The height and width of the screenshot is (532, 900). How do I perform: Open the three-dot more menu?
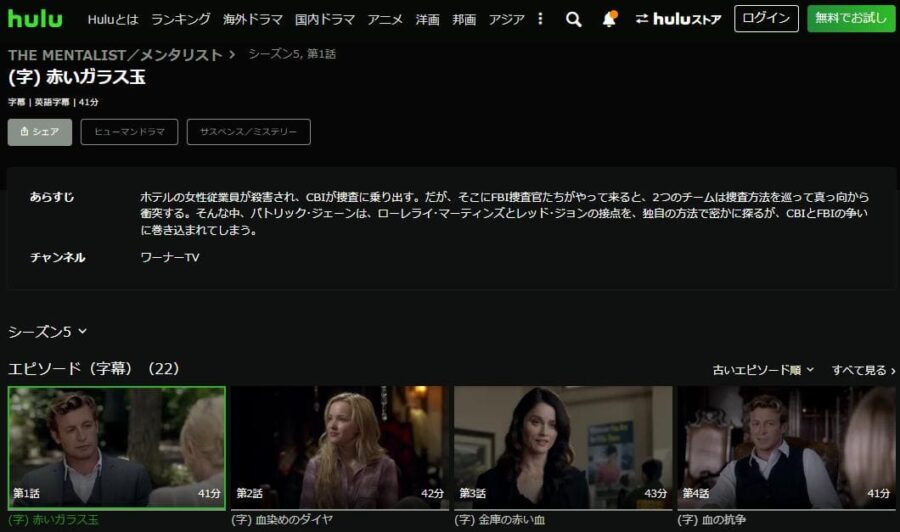(x=541, y=19)
